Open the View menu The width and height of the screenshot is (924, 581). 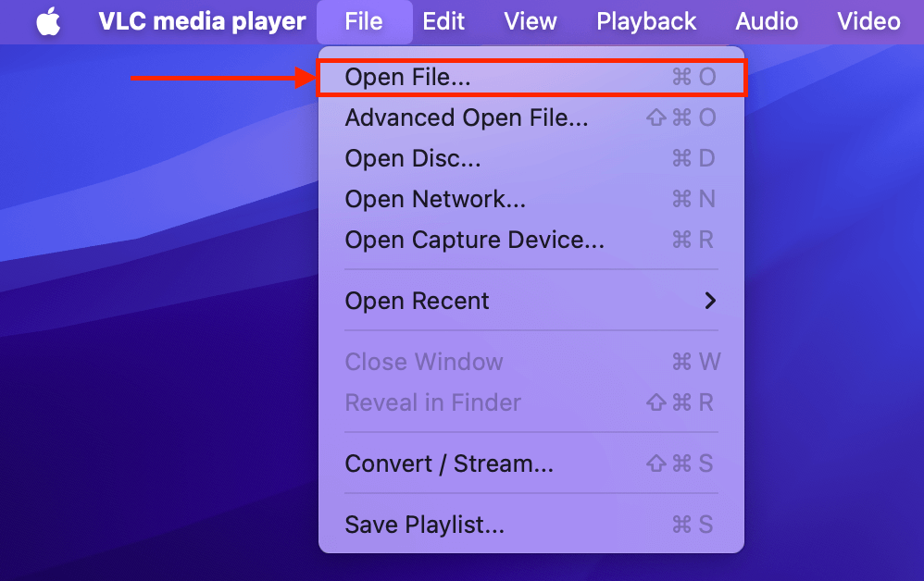[x=531, y=22]
